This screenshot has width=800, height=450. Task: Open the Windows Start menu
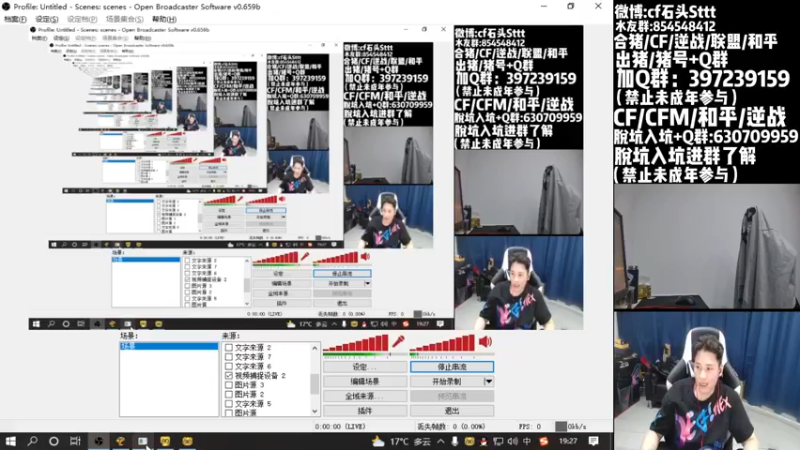10,441
